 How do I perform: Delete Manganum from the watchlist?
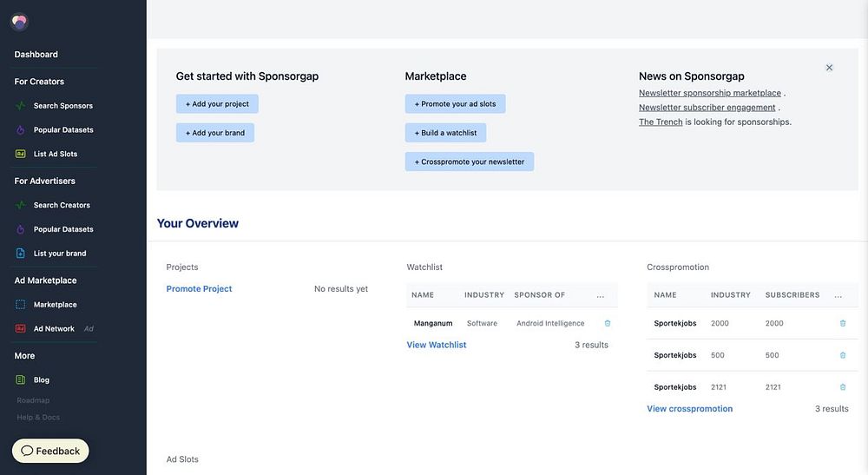pos(608,323)
